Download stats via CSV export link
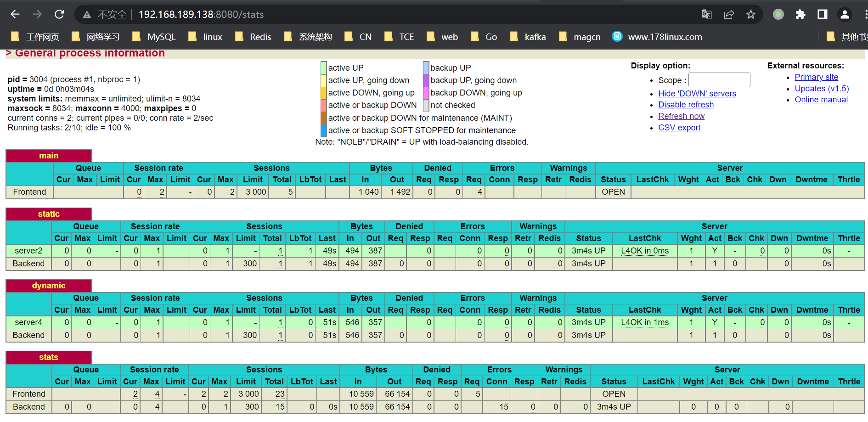Viewport: 868px width, 422px height. (x=680, y=128)
